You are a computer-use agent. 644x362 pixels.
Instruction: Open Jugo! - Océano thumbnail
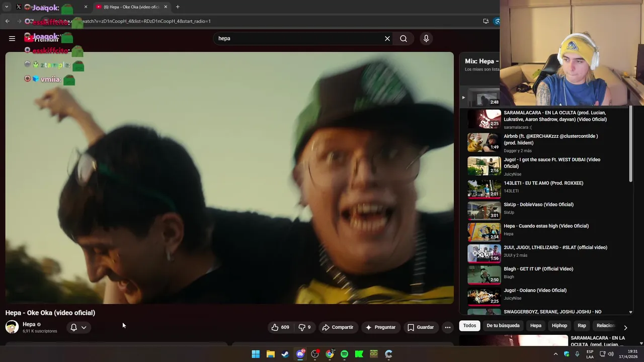[484, 296]
